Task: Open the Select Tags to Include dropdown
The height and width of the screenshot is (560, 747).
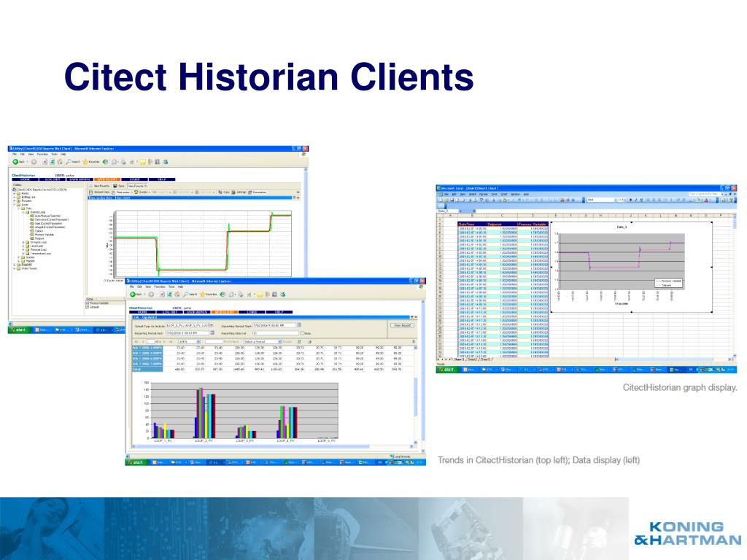Action: click(212, 325)
